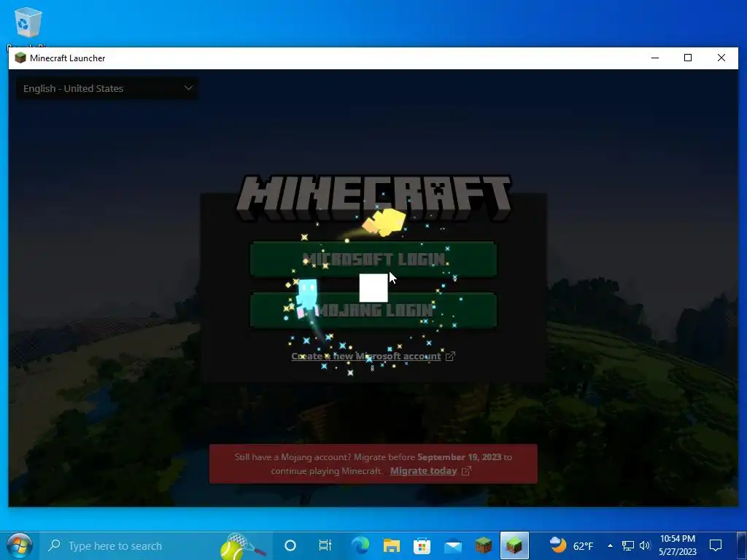This screenshot has height=560, width=747.
Task: Open the Mail app from the taskbar
Action: point(452,545)
